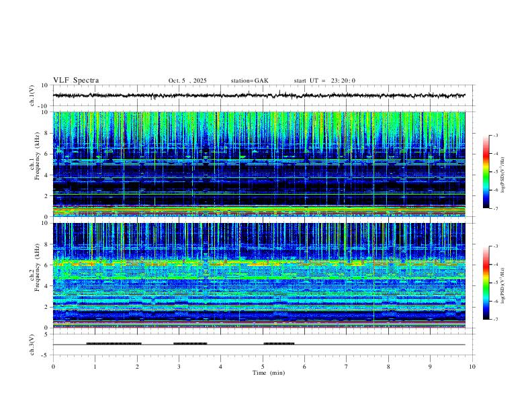Click the ch.3 pulse after minute 5
Image resolution: width=532 pixels, height=411 pixels.
click(279, 344)
